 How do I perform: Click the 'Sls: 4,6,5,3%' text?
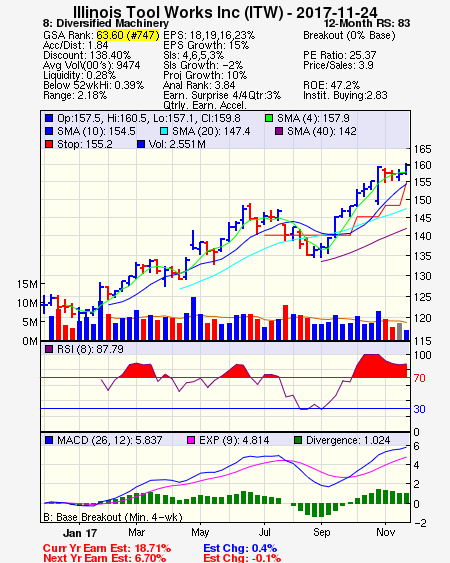(194, 55)
